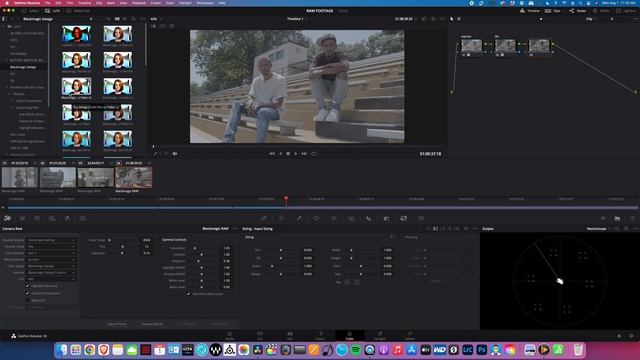This screenshot has width=640, height=360.
Task: Toggle the Highlight Recovery checkbox
Action: pyautogui.click(x=28, y=286)
